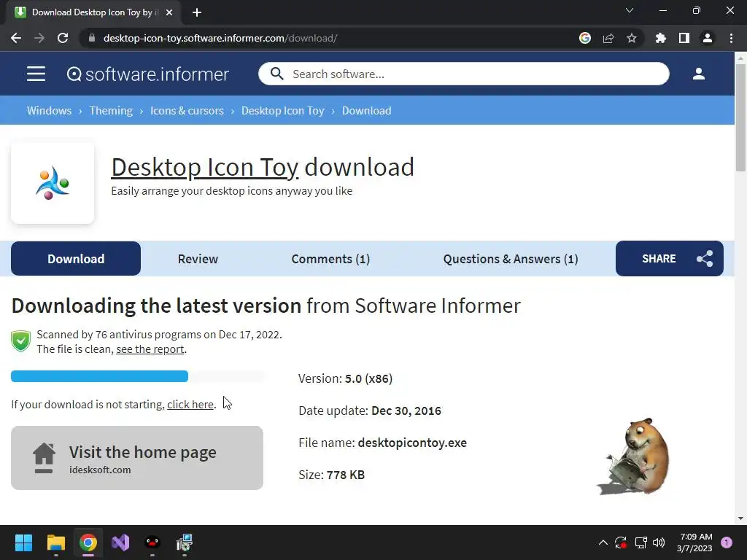Go back using browser back arrow
The height and width of the screenshot is (560, 747).
click(x=16, y=38)
